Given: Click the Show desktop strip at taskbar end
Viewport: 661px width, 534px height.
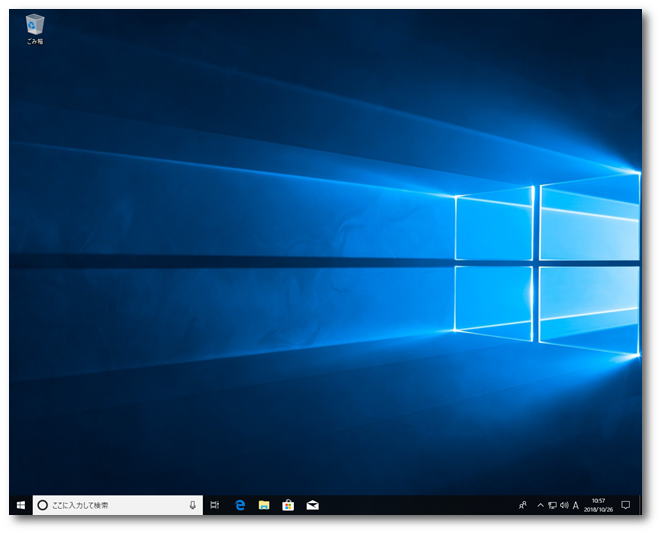Looking at the screenshot, I should pyautogui.click(x=640, y=505).
